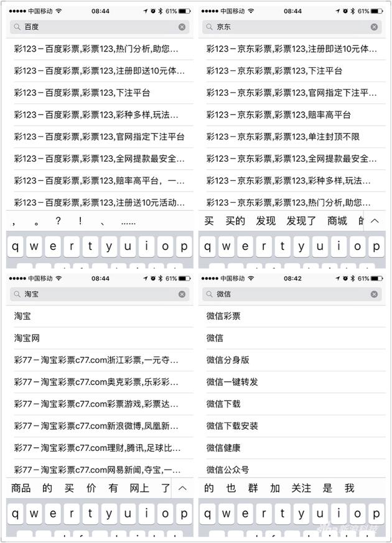Tap the Wi-Fi icon in the 淘宝 screen status bar
Image resolution: width=392 pixels, height=543 pixels.
58,278
